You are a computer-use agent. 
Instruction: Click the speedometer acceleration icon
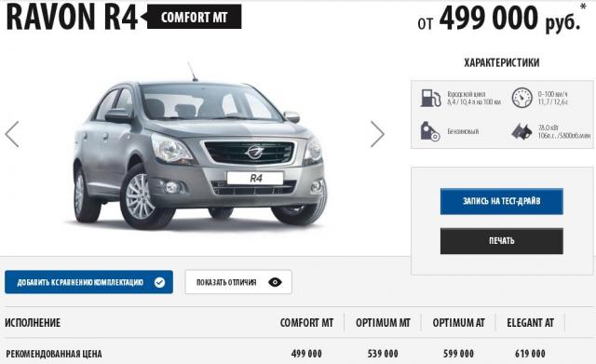click(x=521, y=98)
